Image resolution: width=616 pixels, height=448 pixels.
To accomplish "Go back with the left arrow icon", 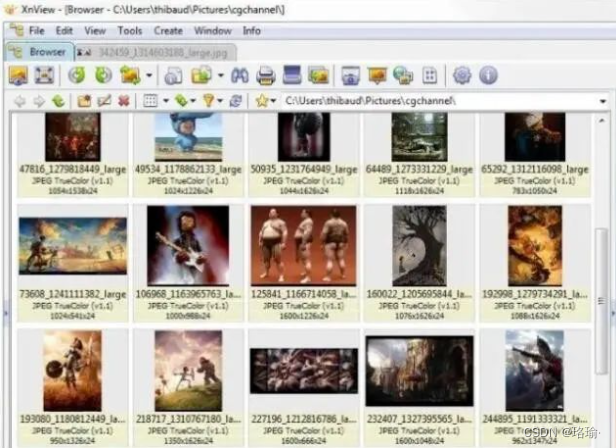I will (20, 101).
